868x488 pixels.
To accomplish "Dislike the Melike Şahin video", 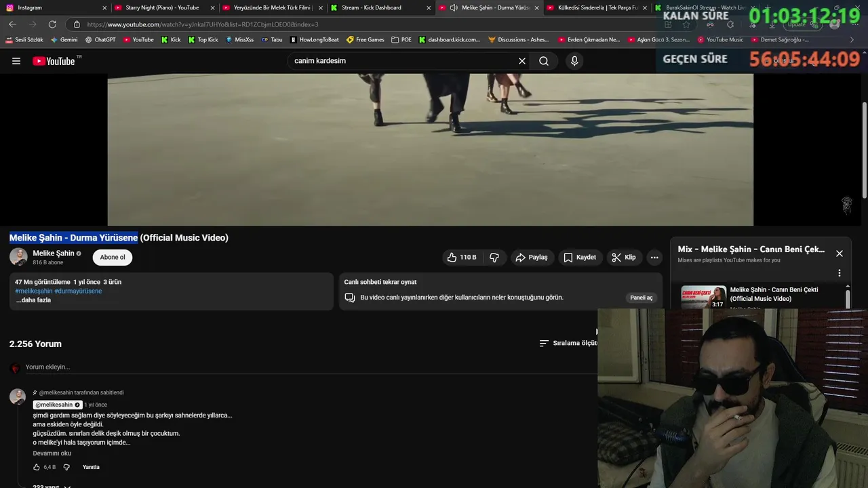I will click(x=494, y=258).
